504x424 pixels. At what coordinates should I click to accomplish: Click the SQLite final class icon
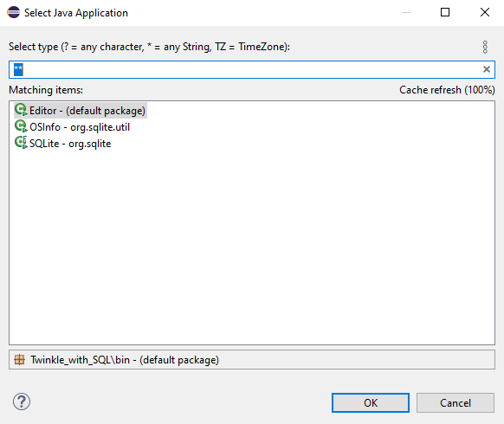(x=21, y=143)
